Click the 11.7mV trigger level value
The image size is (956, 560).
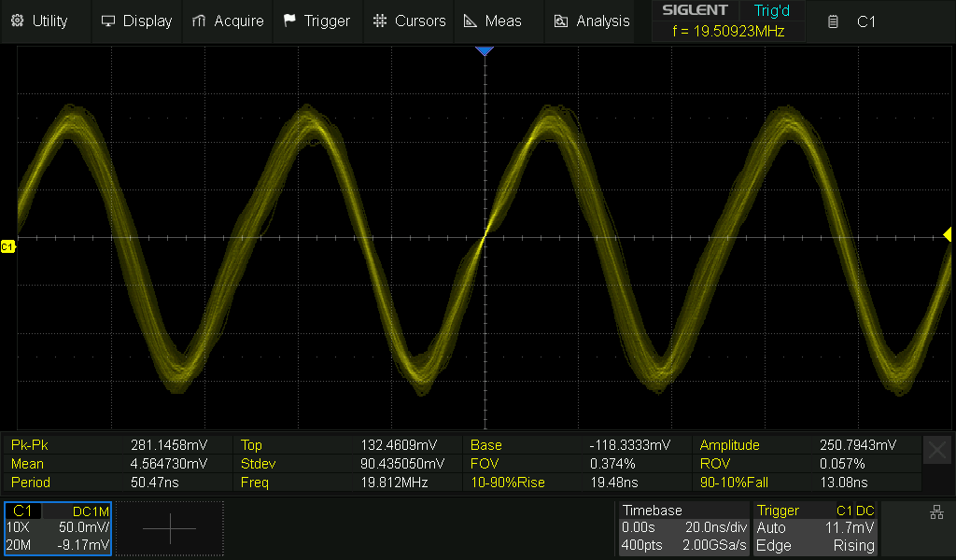click(850, 527)
